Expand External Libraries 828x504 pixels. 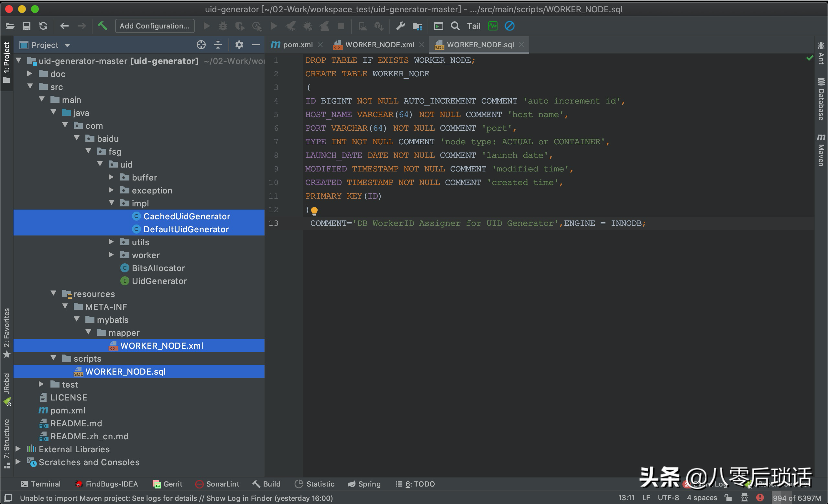tap(18, 449)
